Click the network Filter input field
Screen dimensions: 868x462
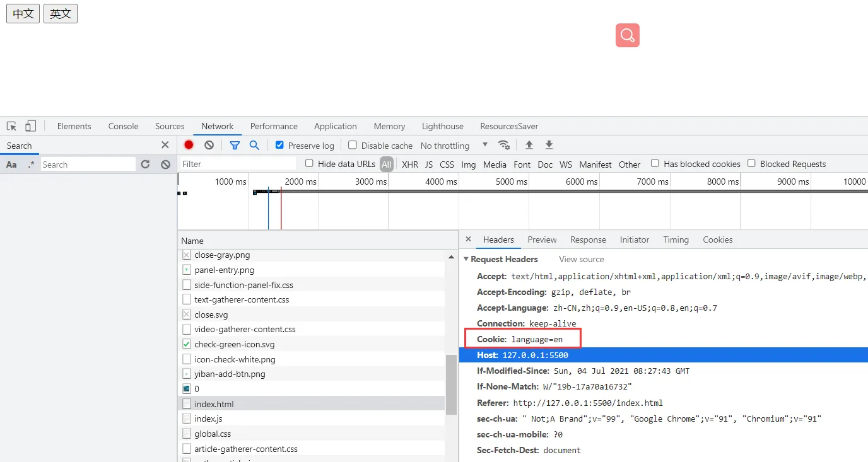point(238,164)
